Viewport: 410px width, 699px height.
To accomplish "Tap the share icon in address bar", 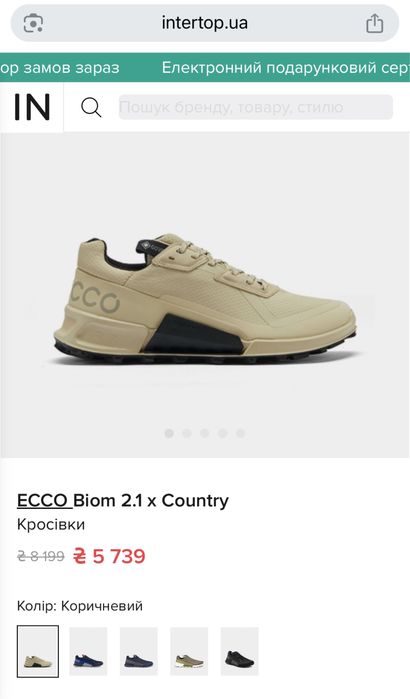I will pos(374,23).
